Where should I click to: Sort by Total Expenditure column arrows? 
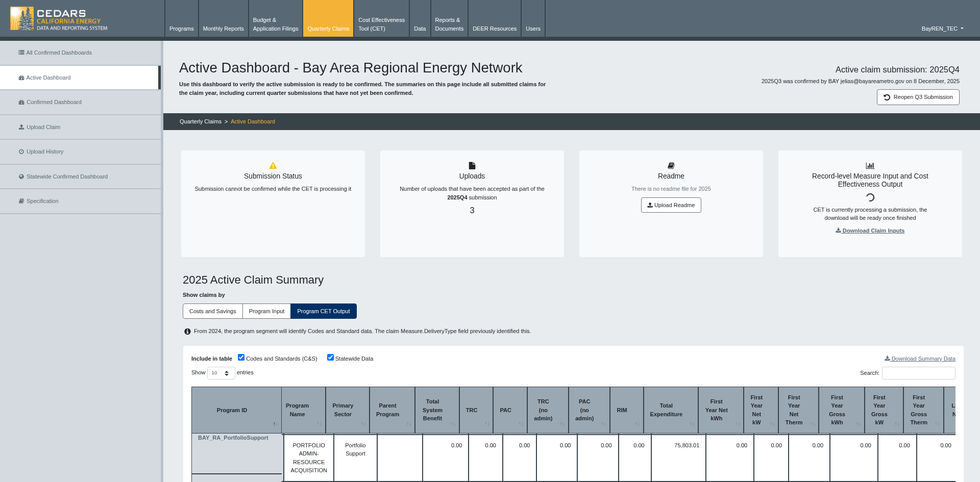pyautogui.click(x=692, y=424)
